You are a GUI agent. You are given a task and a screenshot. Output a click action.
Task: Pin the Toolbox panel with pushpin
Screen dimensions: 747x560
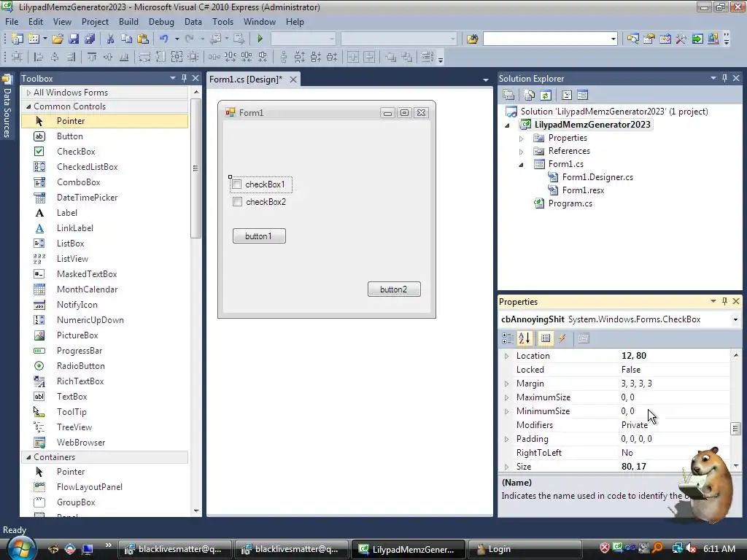tap(184, 78)
